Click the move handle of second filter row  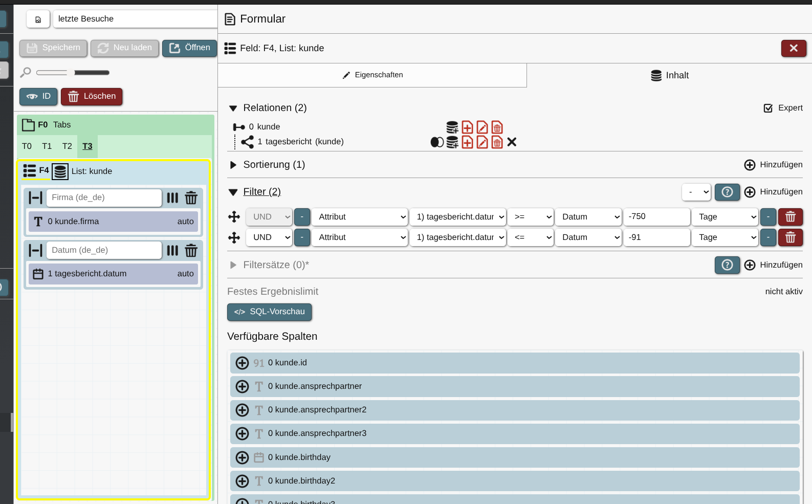pos(234,237)
